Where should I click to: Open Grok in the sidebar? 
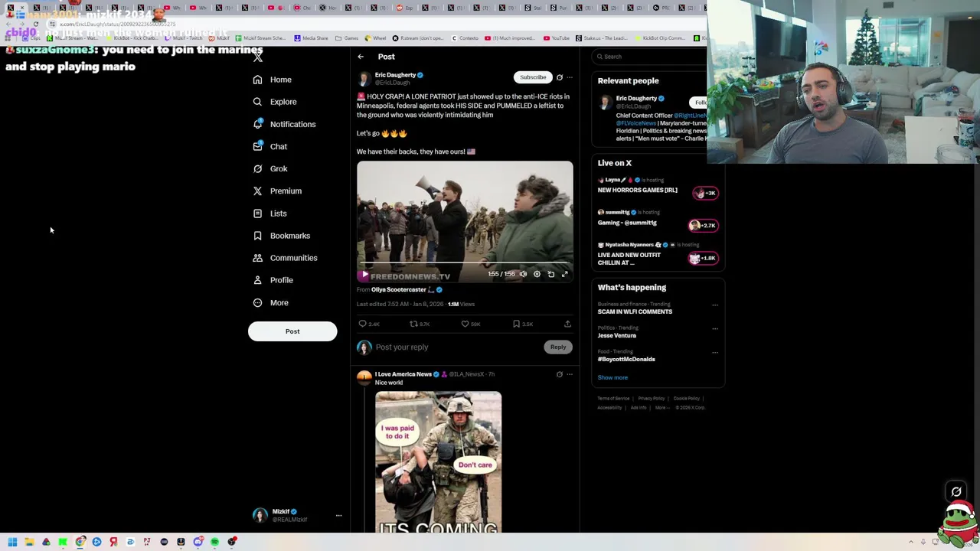click(269, 168)
